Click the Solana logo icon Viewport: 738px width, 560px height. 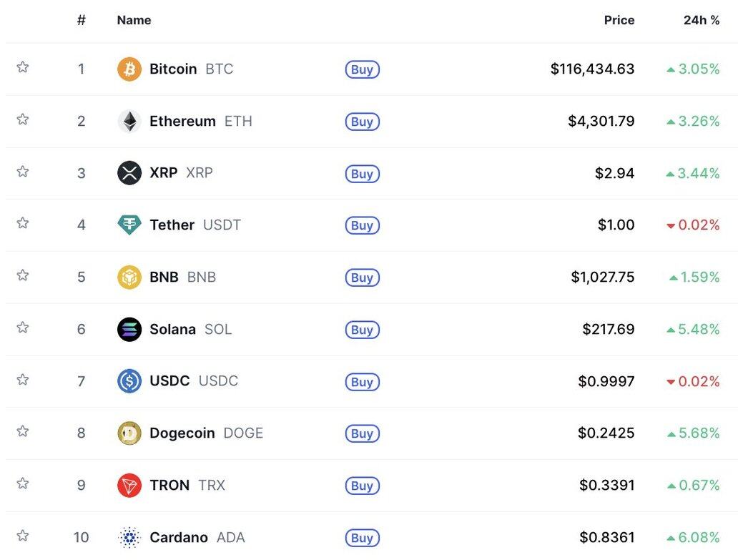click(x=129, y=330)
